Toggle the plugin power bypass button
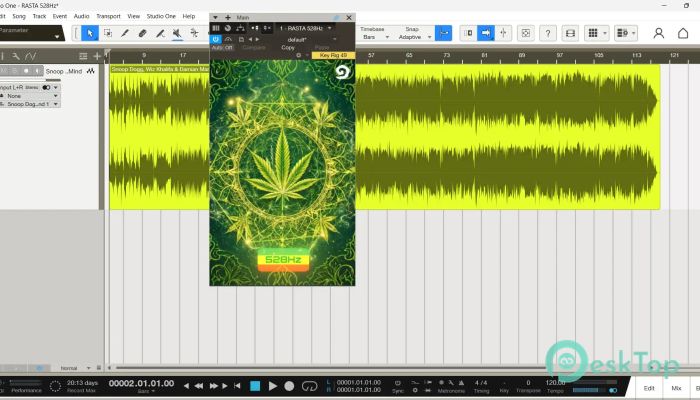The height and width of the screenshot is (400, 700). pyautogui.click(x=216, y=39)
